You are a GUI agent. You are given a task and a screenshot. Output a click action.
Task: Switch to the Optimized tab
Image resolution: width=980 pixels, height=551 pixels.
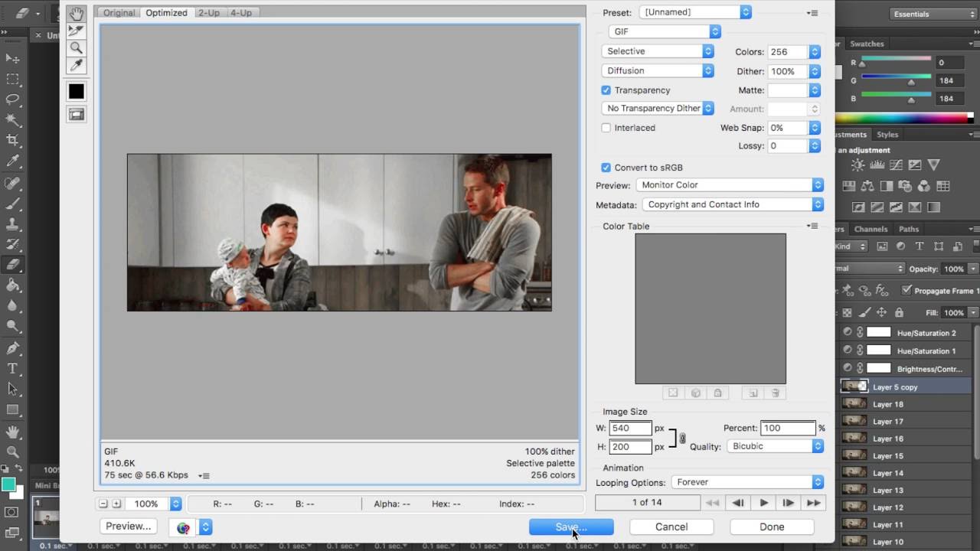tap(166, 13)
